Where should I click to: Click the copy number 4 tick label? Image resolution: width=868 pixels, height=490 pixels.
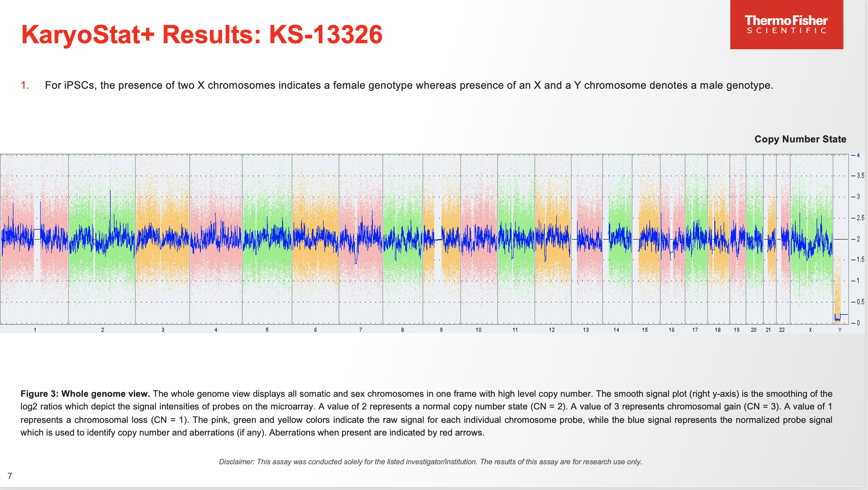[x=858, y=156]
